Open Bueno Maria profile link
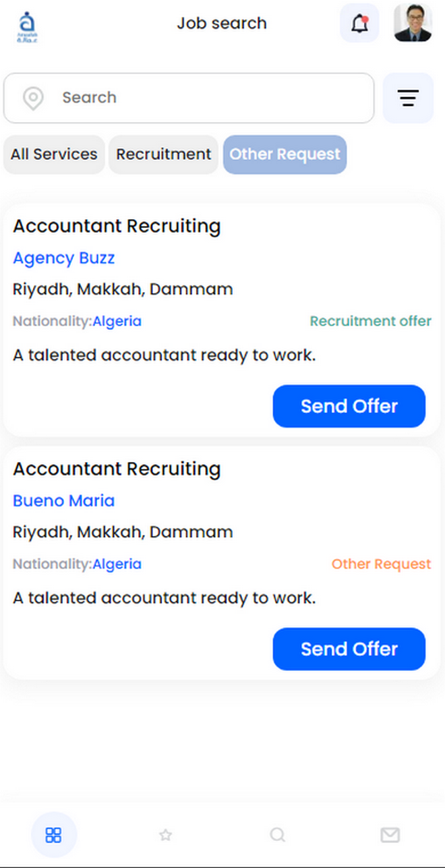 click(x=64, y=500)
